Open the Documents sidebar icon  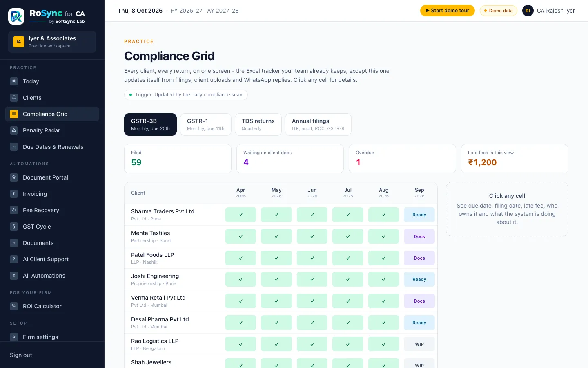pyautogui.click(x=14, y=243)
